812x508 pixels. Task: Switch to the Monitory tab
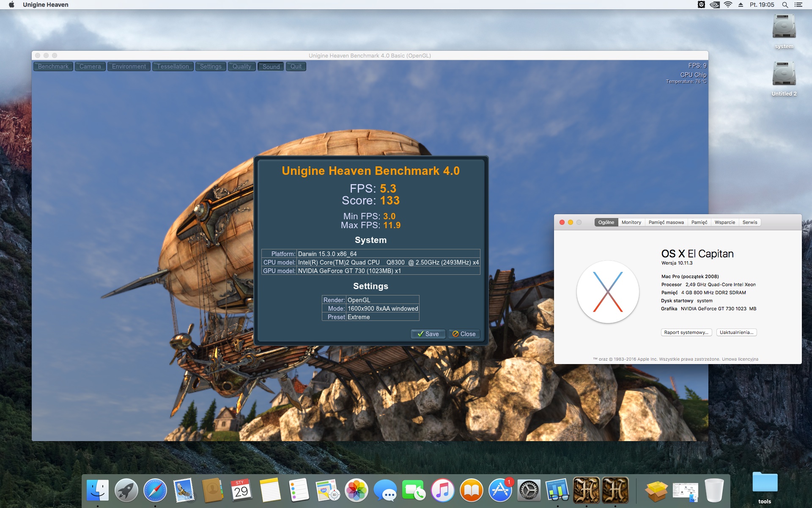(x=631, y=222)
